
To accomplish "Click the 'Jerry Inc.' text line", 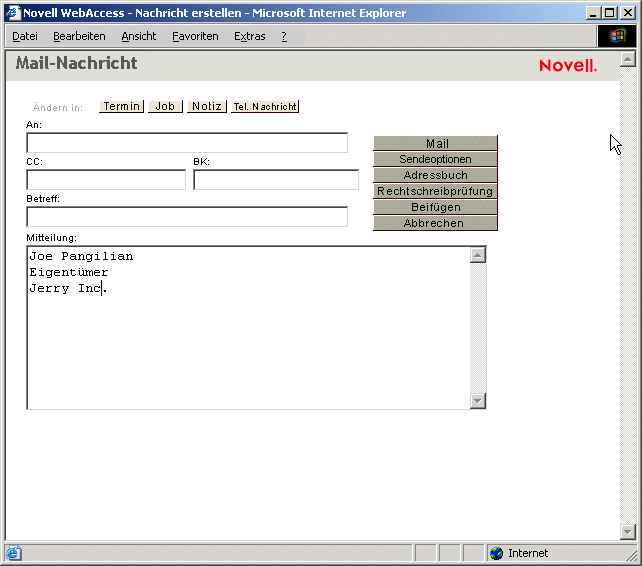I will 68,288.
